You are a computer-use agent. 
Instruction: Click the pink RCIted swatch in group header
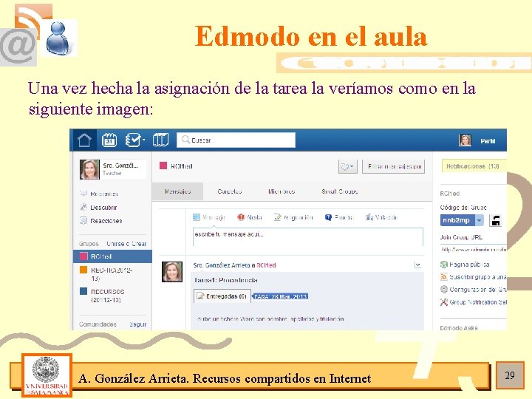point(163,166)
